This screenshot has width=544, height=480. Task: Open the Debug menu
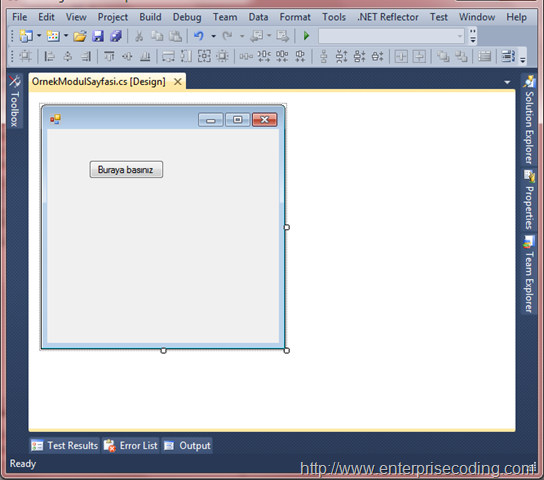pyautogui.click(x=187, y=17)
